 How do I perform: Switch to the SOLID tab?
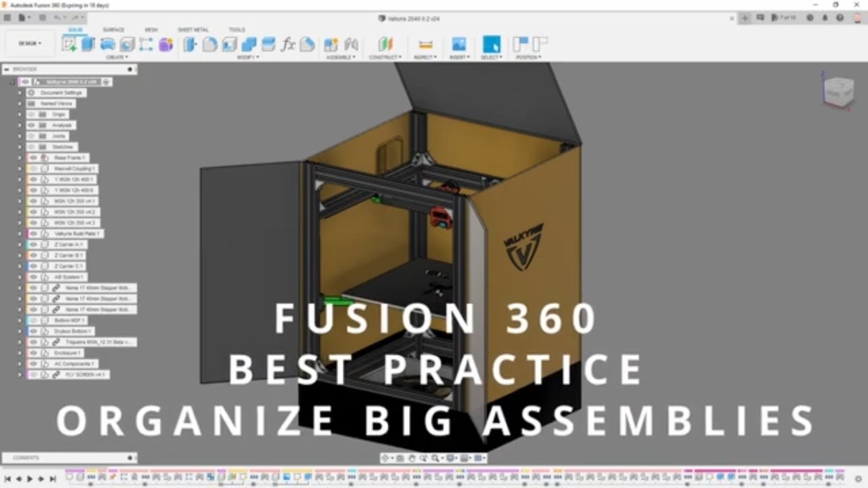[x=75, y=30]
